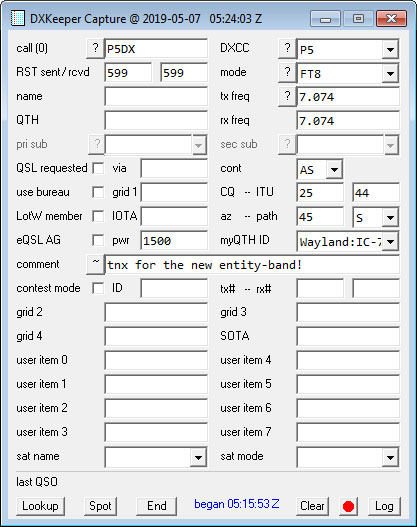Click the RST rcvd field
The image size is (417, 527).
[x=184, y=73]
